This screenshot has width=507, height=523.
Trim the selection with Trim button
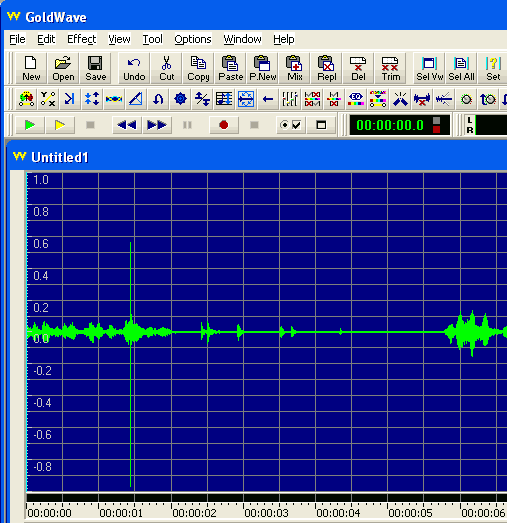point(391,68)
